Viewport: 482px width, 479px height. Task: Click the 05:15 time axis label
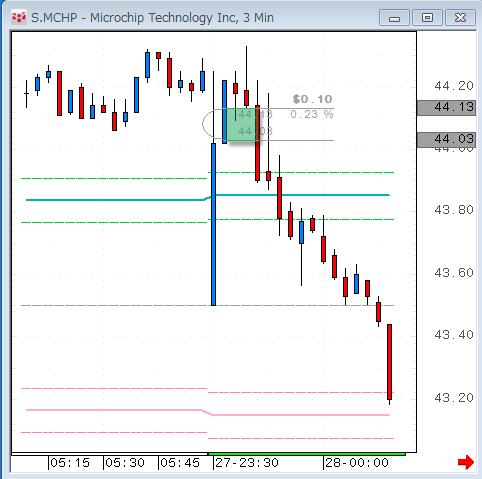pos(70,463)
